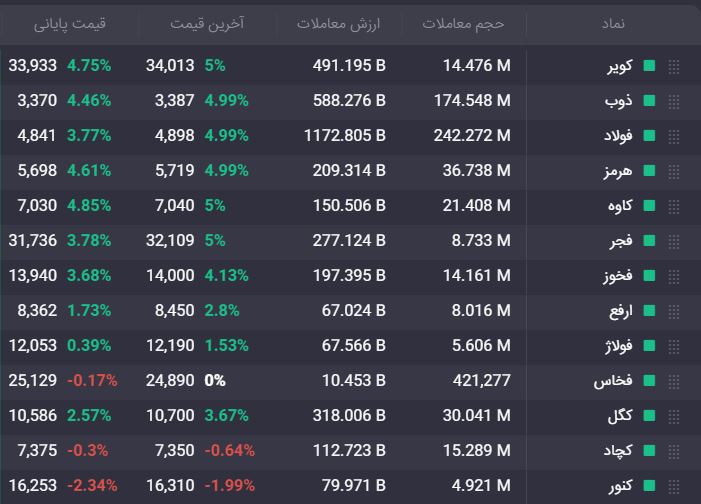Sort by قیمت پایانی column header
701x504 pixels.
[70, 24]
